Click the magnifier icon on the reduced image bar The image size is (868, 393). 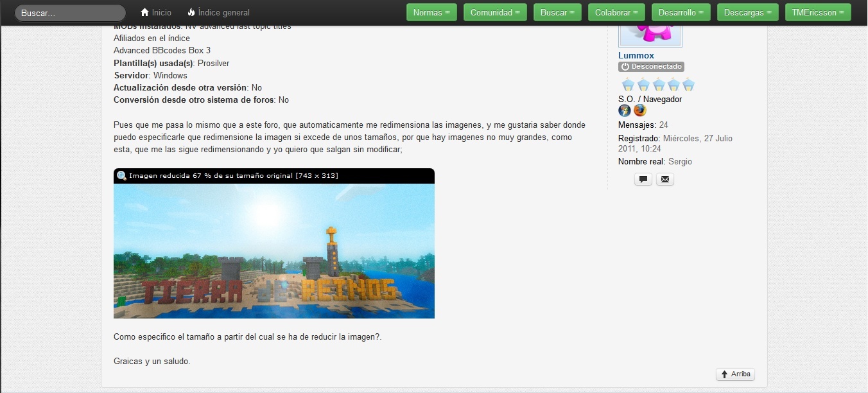[x=121, y=175]
